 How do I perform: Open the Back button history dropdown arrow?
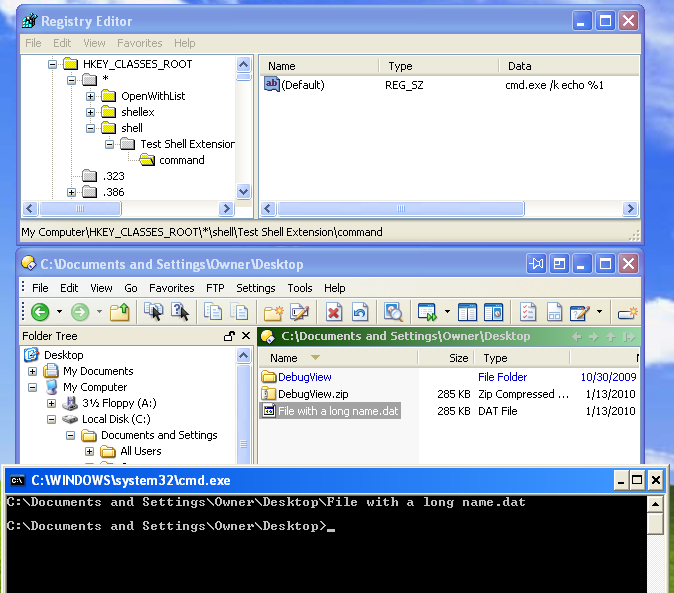60,312
